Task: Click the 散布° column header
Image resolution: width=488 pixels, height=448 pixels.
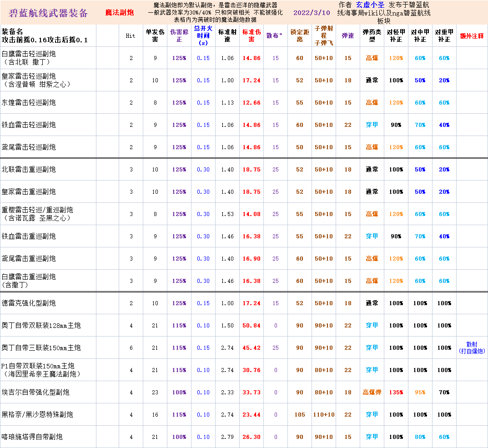Action: coord(275,36)
